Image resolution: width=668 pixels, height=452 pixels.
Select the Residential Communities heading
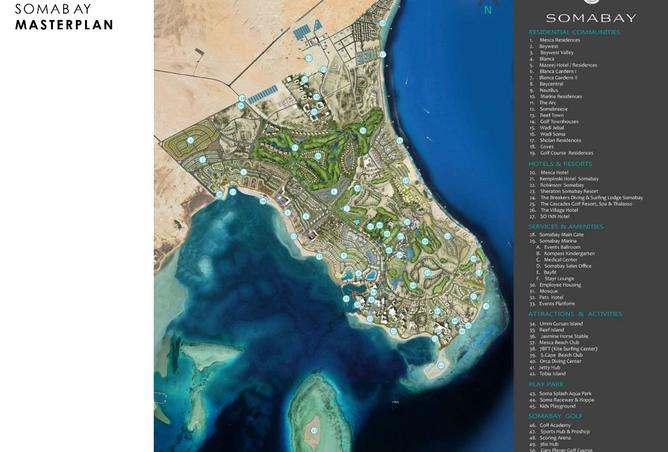coord(574,32)
